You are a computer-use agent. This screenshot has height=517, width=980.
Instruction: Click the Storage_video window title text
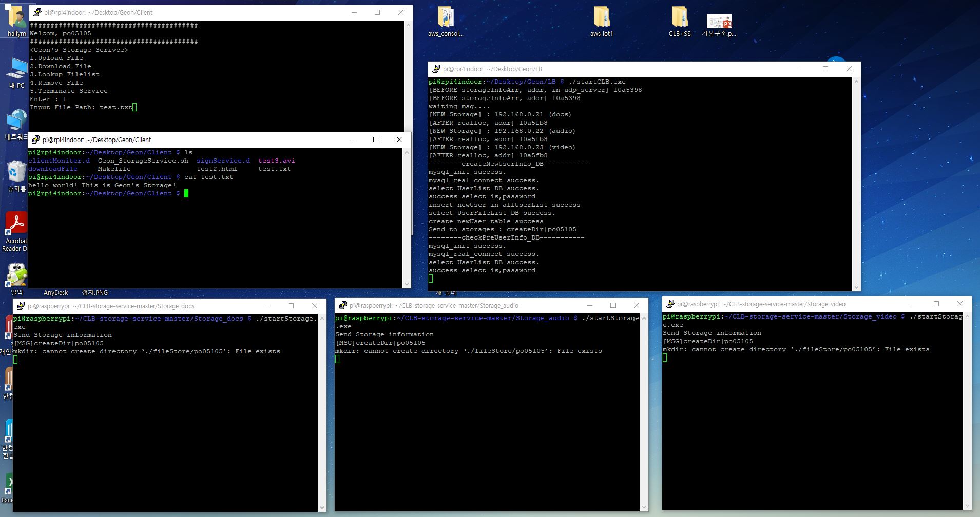click(x=761, y=304)
